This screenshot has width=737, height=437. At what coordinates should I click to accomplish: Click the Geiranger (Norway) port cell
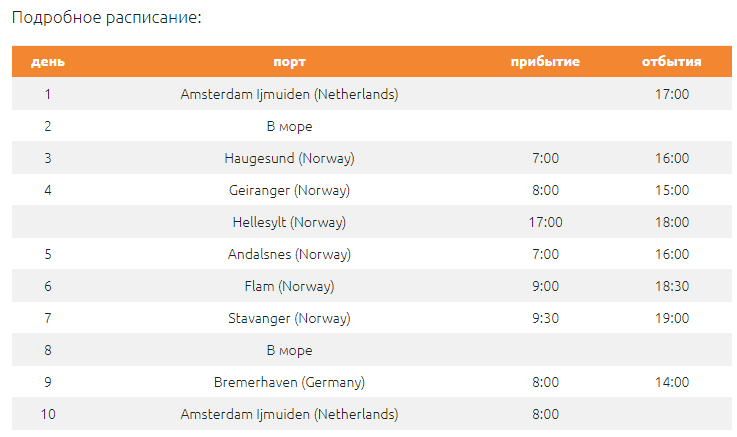point(290,190)
